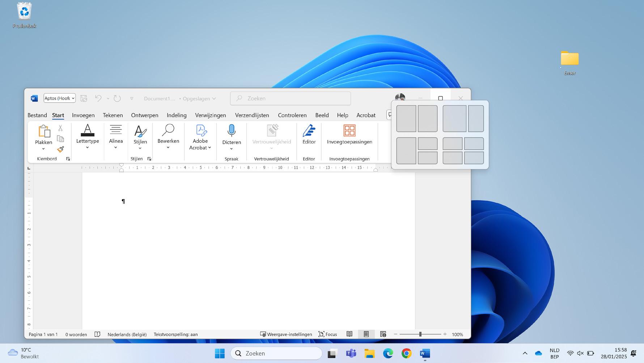
Task: Start Dicteren with the microphone icon
Action: coord(232,131)
